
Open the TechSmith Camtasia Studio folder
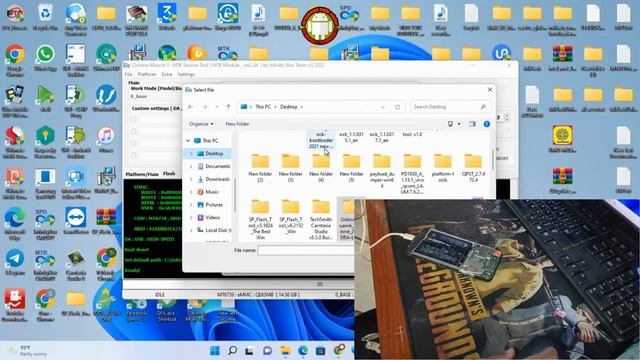321,219
